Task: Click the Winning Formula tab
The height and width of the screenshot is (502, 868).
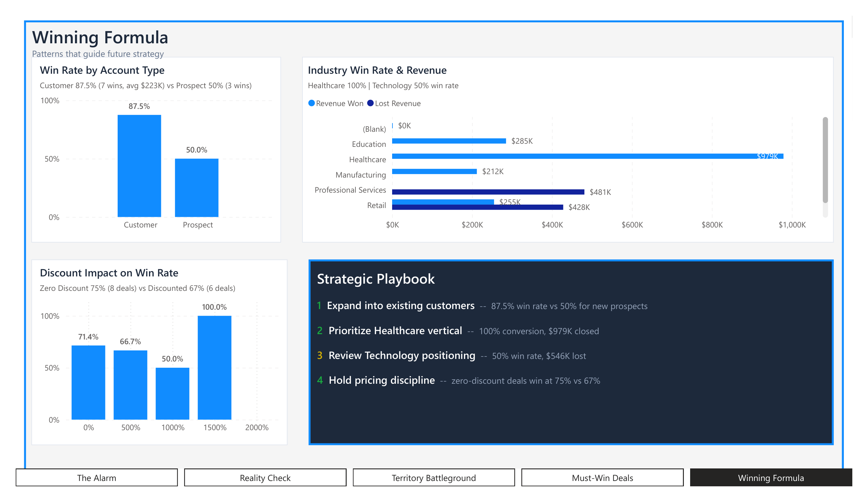Action: 770,478
